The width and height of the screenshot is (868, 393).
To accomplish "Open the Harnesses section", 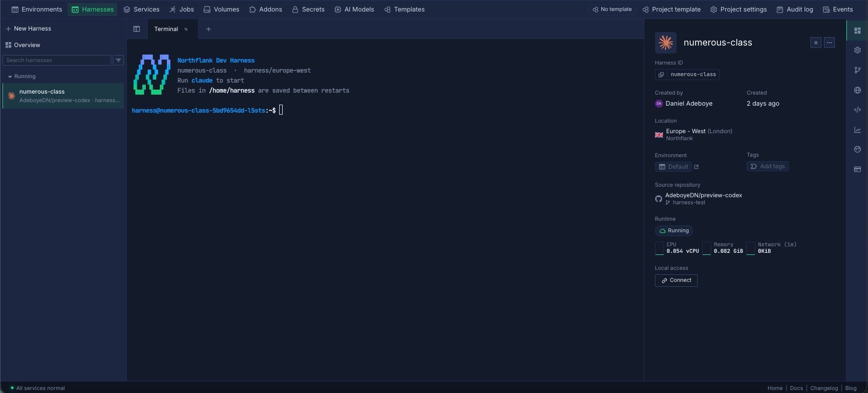I will pyautogui.click(x=93, y=10).
